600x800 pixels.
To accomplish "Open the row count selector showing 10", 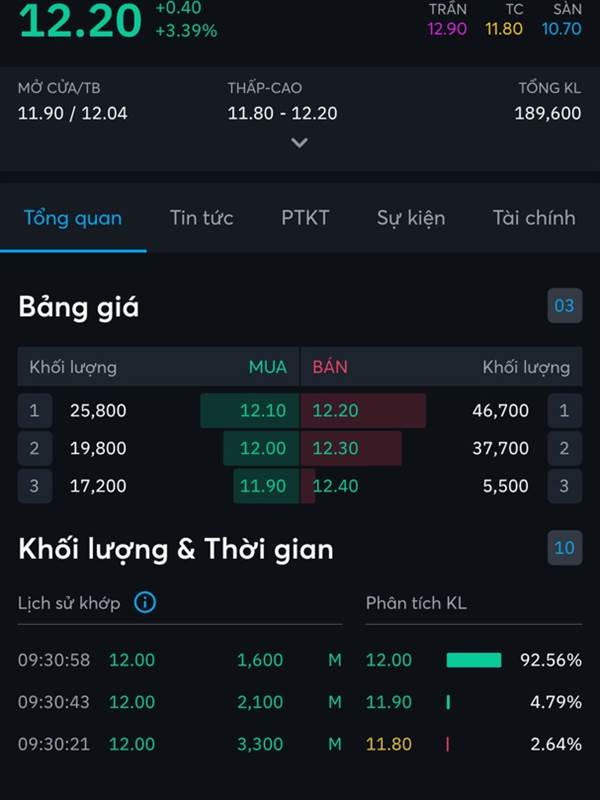I will coord(564,547).
